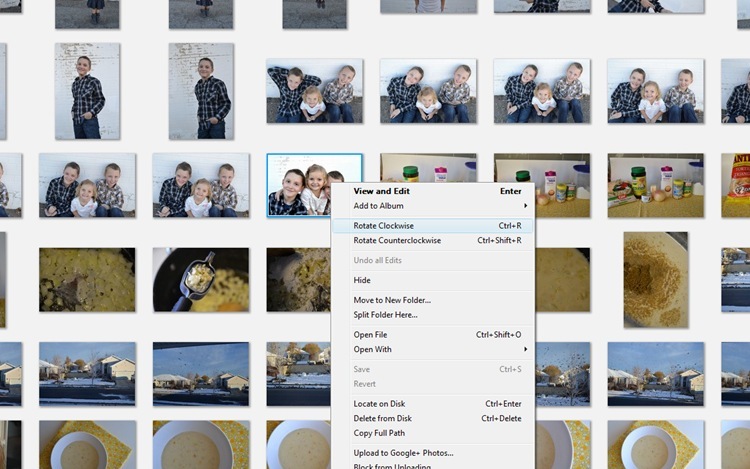Expand the Open With submenu arrow
The height and width of the screenshot is (469, 750).
point(525,349)
